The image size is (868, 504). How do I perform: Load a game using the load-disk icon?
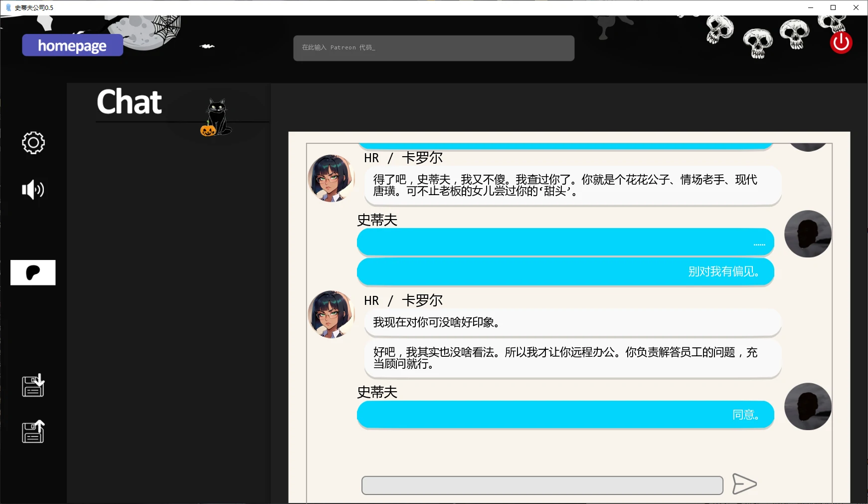tap(32, 432)
